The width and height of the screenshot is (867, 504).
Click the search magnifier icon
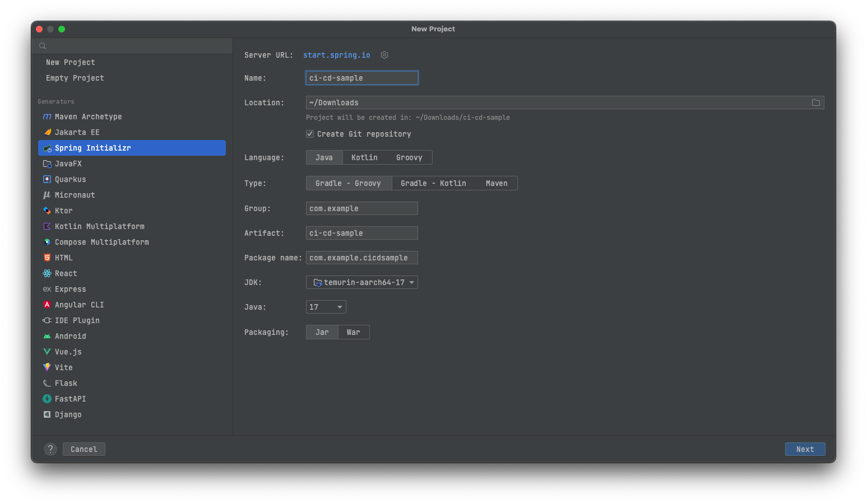pos(43,46)
